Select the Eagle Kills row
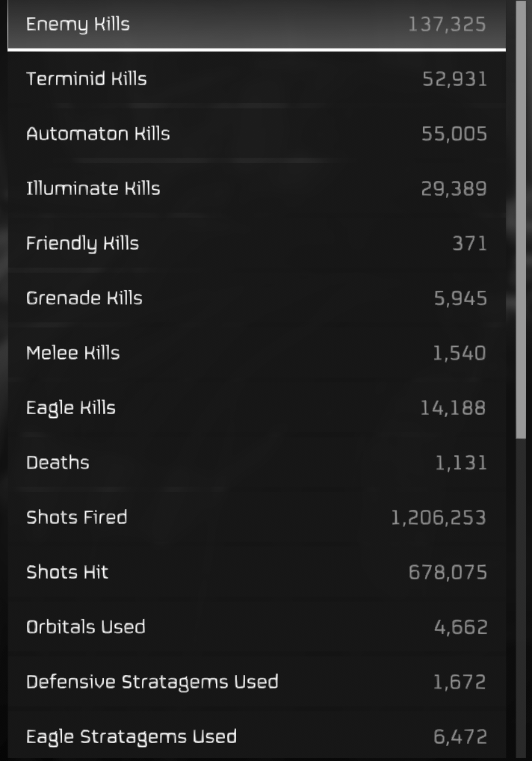This screenshot has width=532, height=761. [x=256, y=407]
